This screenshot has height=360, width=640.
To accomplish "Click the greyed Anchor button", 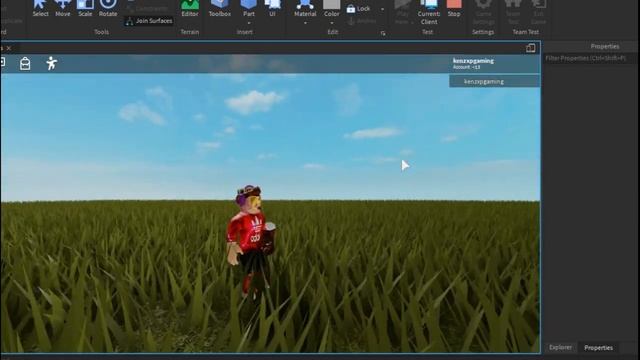I will coord(362,20).
